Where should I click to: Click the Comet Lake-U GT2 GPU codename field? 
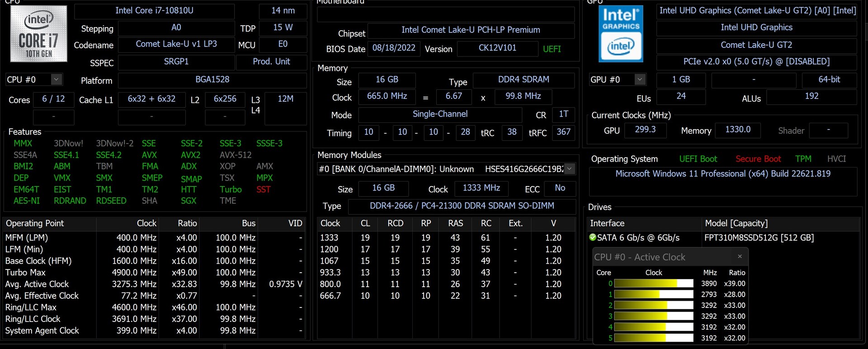point(757,45)
